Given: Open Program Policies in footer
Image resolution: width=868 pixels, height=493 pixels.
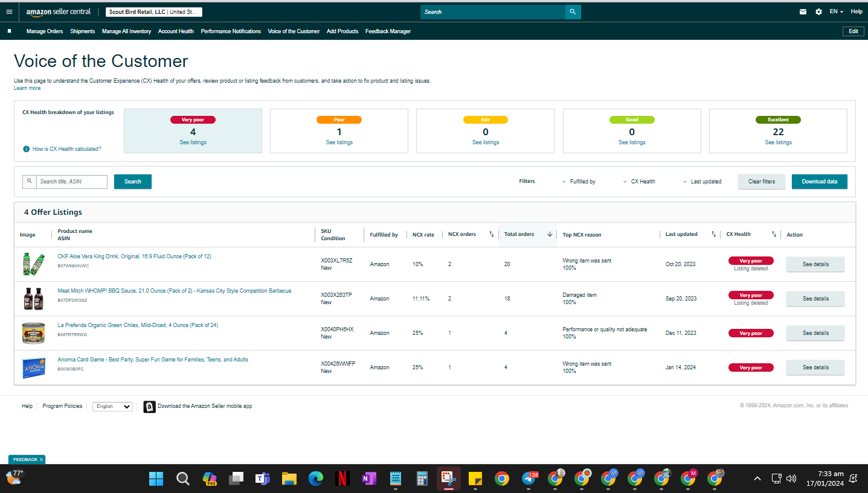Looking at the screenshot, I should point(62,407).
